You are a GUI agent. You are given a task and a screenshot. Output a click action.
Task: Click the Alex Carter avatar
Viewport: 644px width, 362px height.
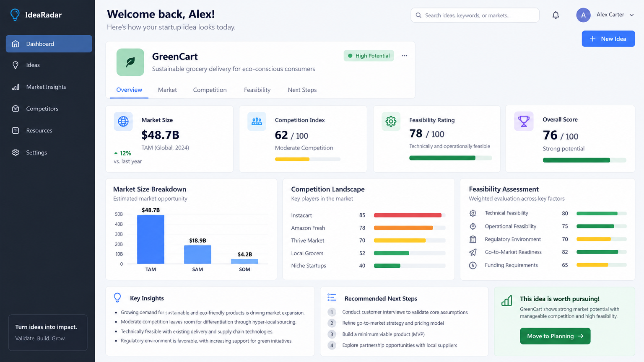point(583,15)
